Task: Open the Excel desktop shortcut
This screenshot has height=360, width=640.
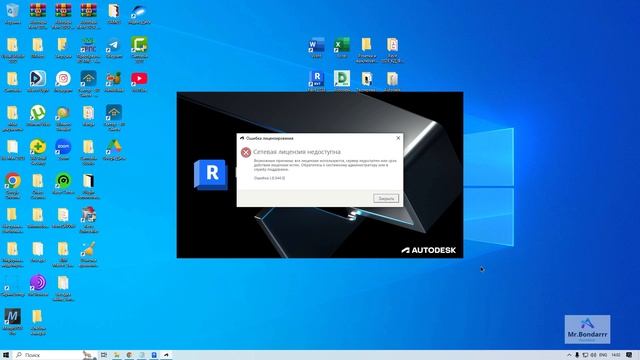Action: coord(342,47)
